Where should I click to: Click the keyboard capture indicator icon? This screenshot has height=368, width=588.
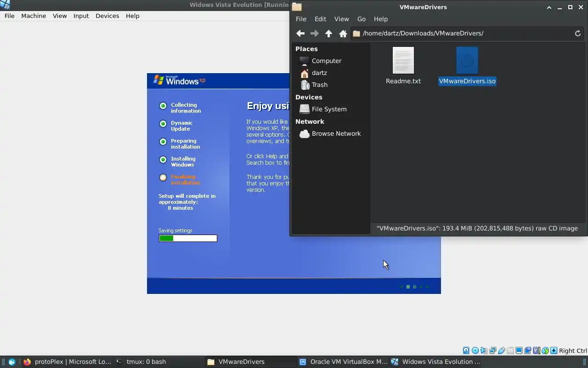[554, 351]
